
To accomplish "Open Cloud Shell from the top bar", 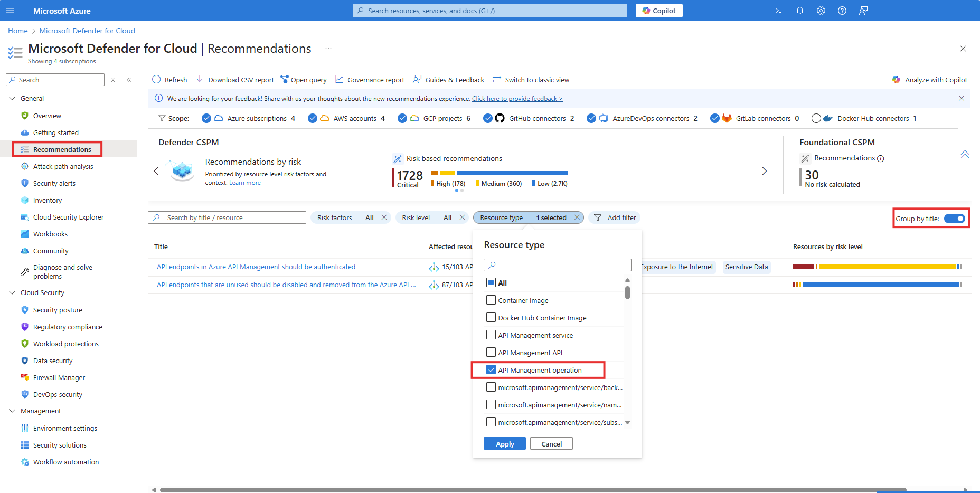I will click(779, 11).
